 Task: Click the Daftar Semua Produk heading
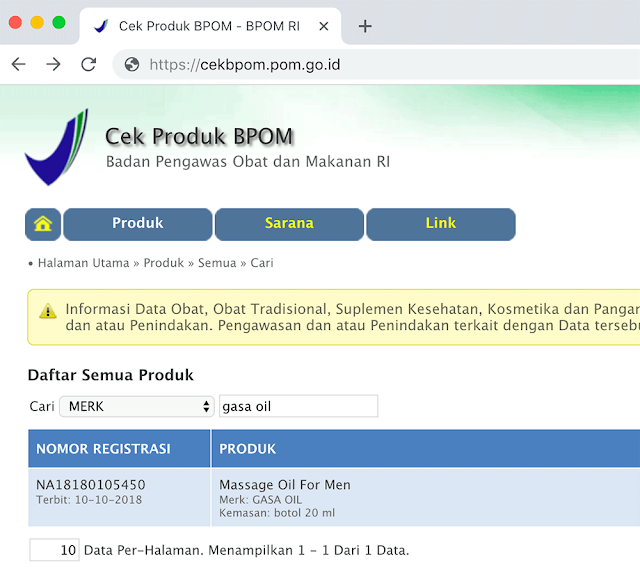tap(111, 375)
